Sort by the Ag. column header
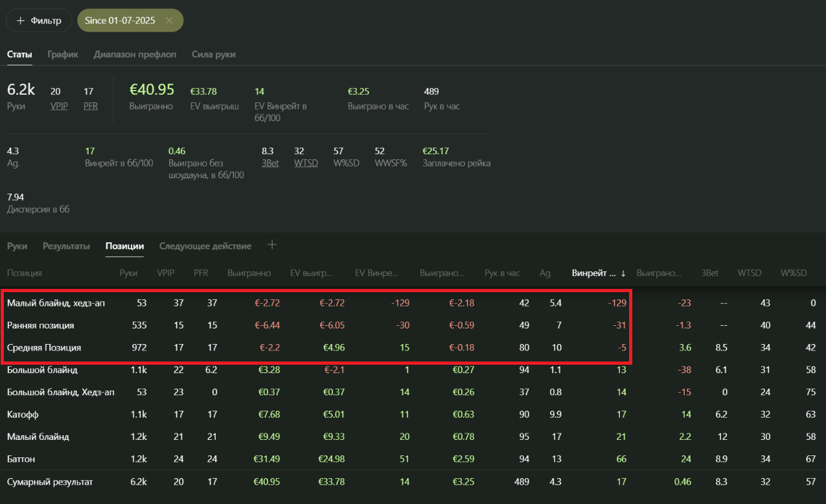826x504 pixels. click(x=545, y=273)
